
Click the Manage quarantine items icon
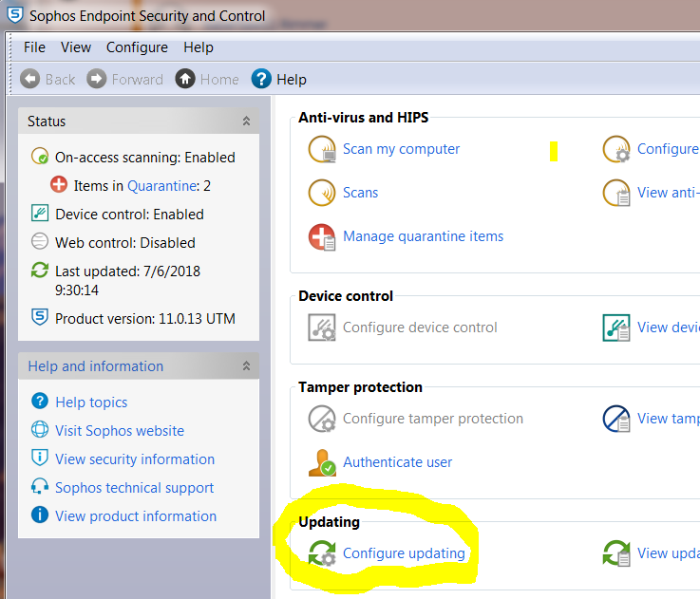coord(322,237)
